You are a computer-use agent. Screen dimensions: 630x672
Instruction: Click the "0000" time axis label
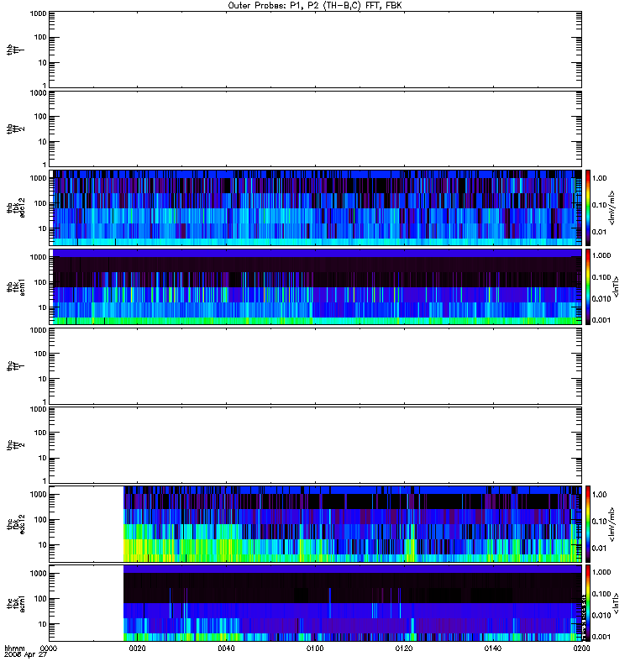[x=49, y=648]
